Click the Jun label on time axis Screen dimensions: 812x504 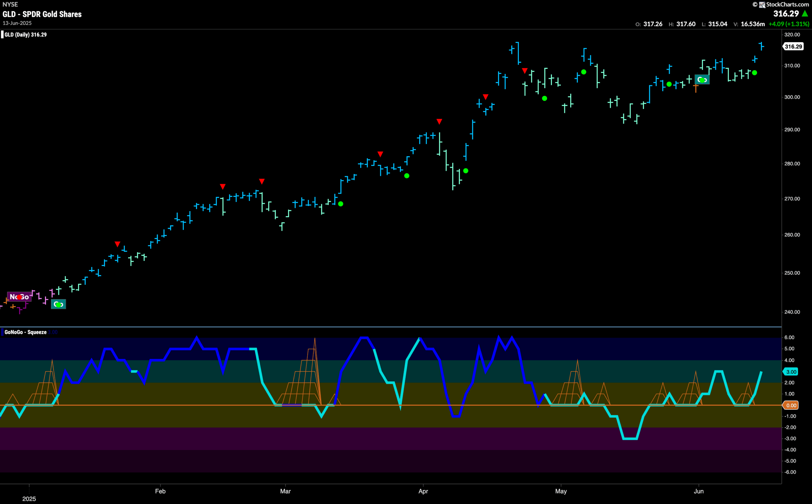(x=699, y=491)
